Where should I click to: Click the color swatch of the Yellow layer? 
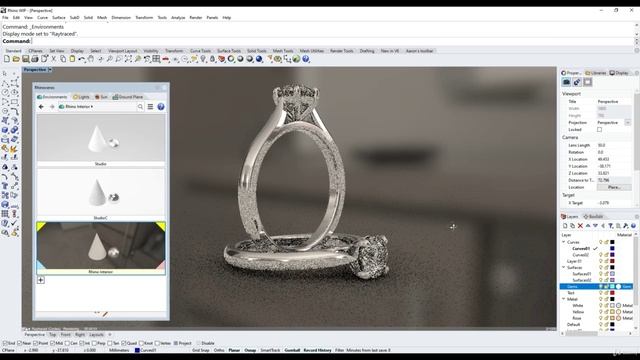pos(612,312)
